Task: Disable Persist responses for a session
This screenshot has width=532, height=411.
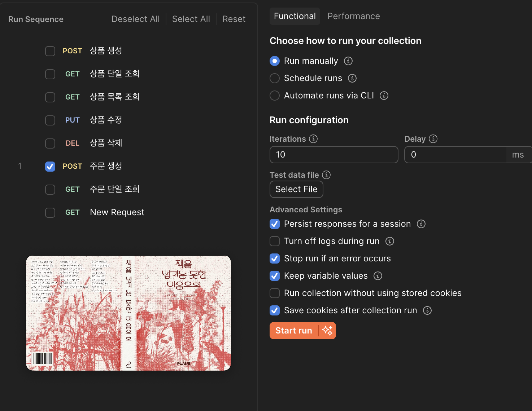Action: click(275, 224)
